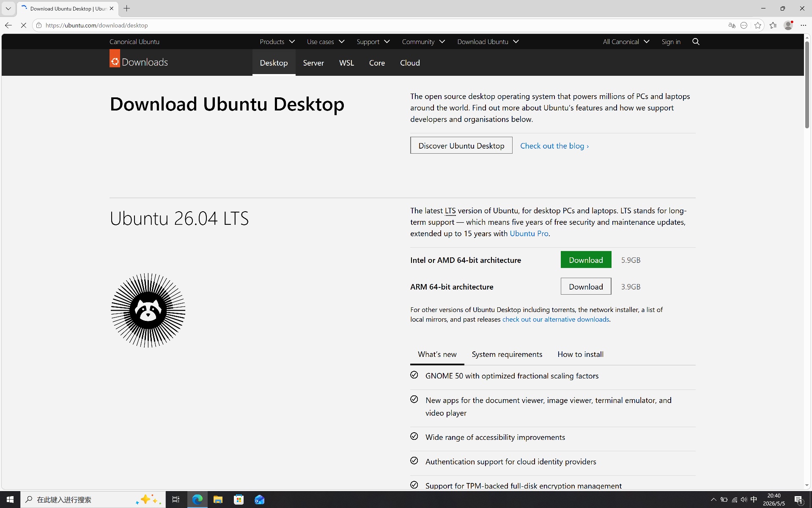Open the alternative downloads link
Viewport: 812px width, 508px height.
(x=556, y=319)
